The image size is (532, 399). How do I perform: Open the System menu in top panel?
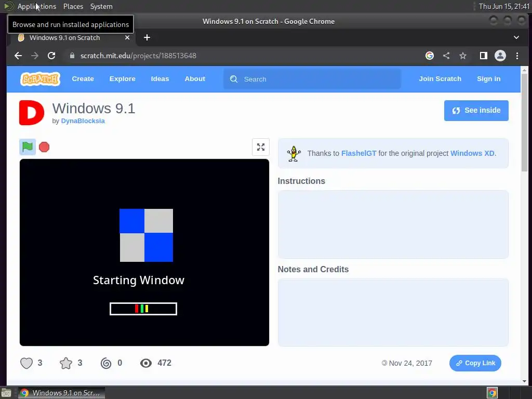[101, 6]
